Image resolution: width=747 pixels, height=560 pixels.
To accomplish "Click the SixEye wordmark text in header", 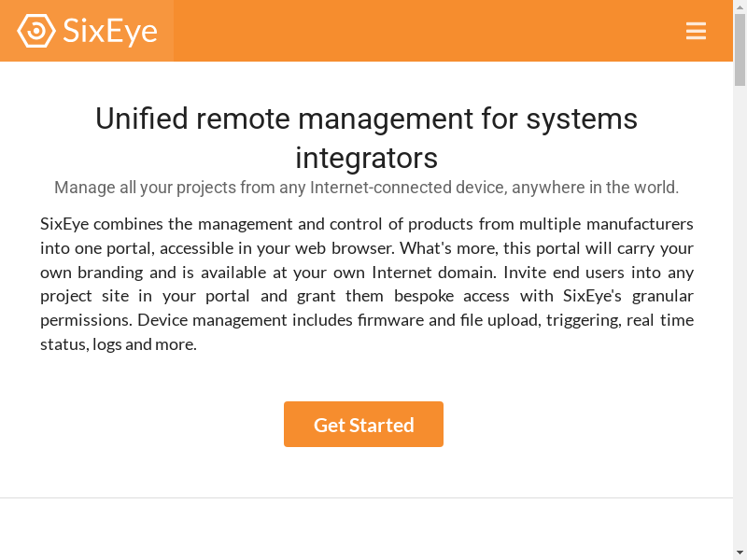I will pos(110,31).
